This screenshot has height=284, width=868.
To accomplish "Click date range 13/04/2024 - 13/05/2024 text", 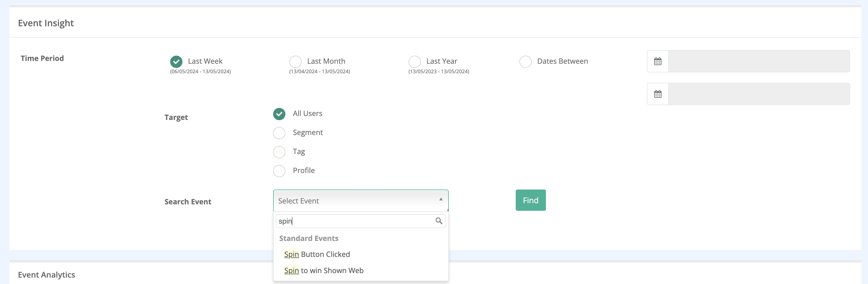I will [320, 71].
